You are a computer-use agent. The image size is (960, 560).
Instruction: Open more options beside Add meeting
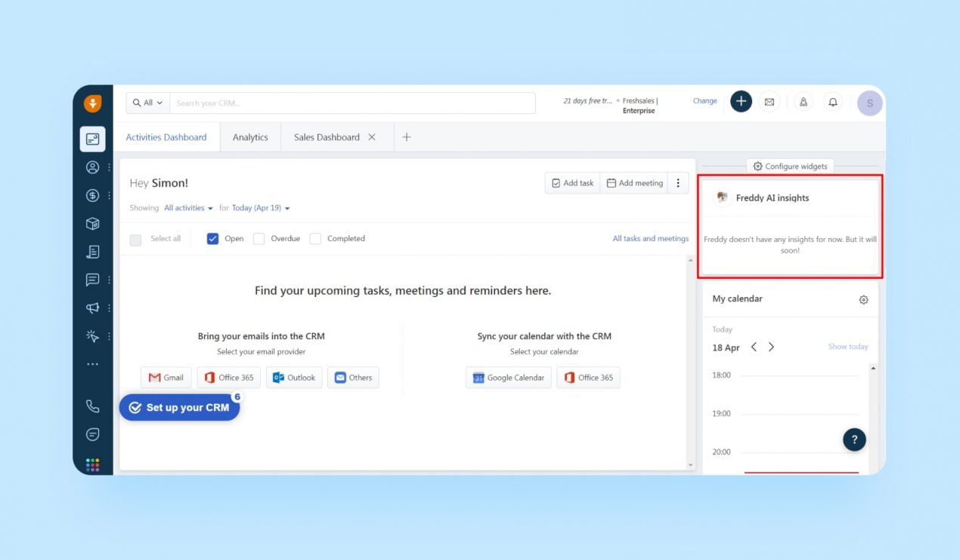click(x=678, y=183)
